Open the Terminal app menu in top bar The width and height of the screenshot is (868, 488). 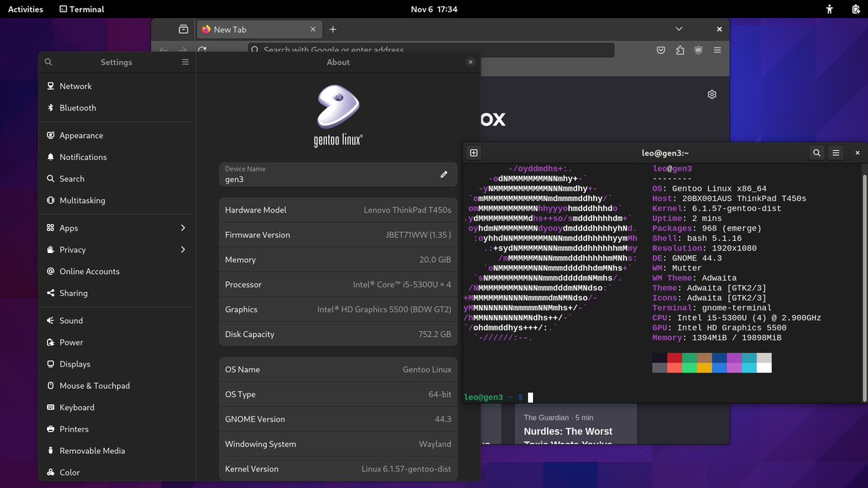(x=82, y=9)
